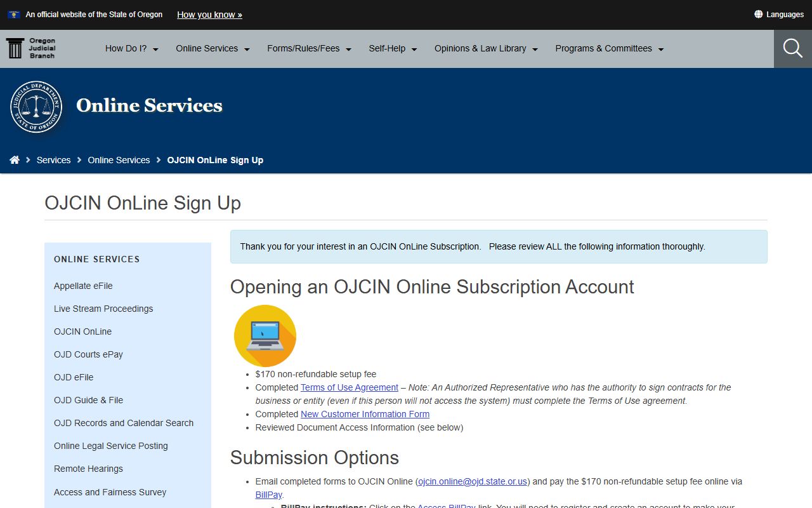Click the Opening an OJCIN Online Subscription heading

432,287
